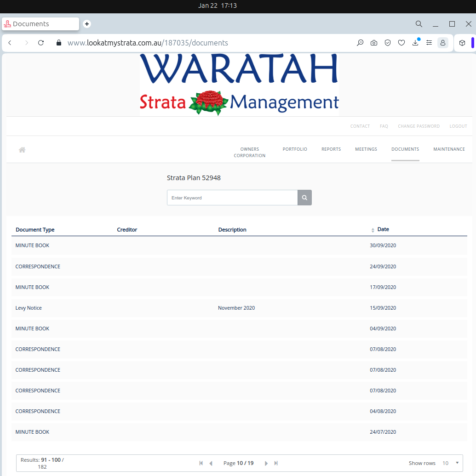Select the Documents browser tab
The height and width of the screenshot is (476, 476).
coord(40,24)
